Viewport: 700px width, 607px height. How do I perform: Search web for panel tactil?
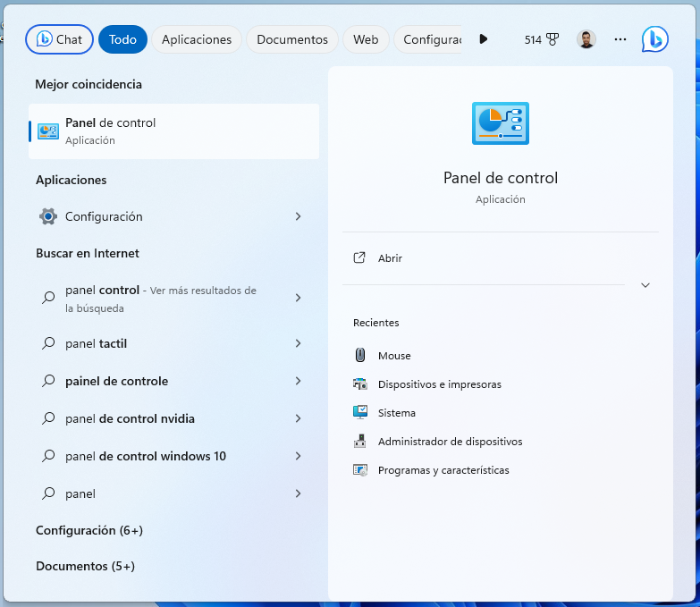(x=173, y=343)
